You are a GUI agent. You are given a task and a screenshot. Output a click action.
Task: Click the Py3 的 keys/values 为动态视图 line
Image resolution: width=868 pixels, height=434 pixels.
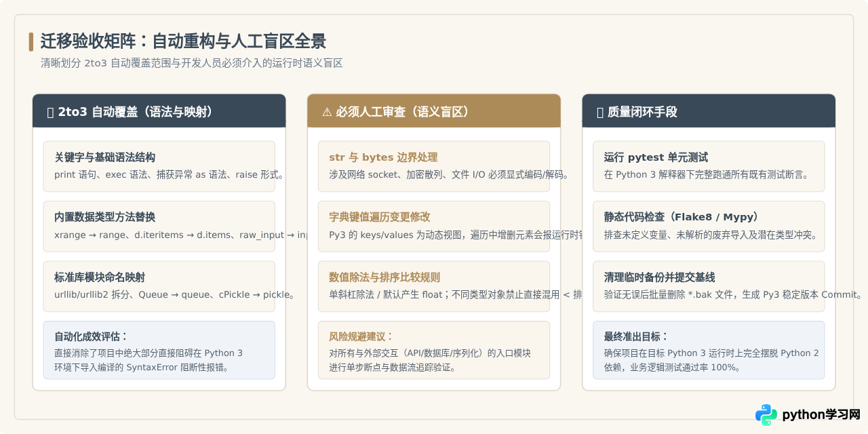(456, 235)
